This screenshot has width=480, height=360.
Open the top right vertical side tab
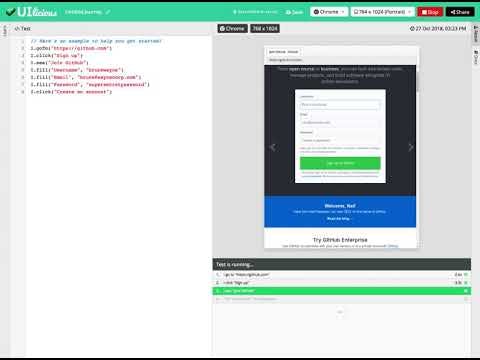coord(476,33)
